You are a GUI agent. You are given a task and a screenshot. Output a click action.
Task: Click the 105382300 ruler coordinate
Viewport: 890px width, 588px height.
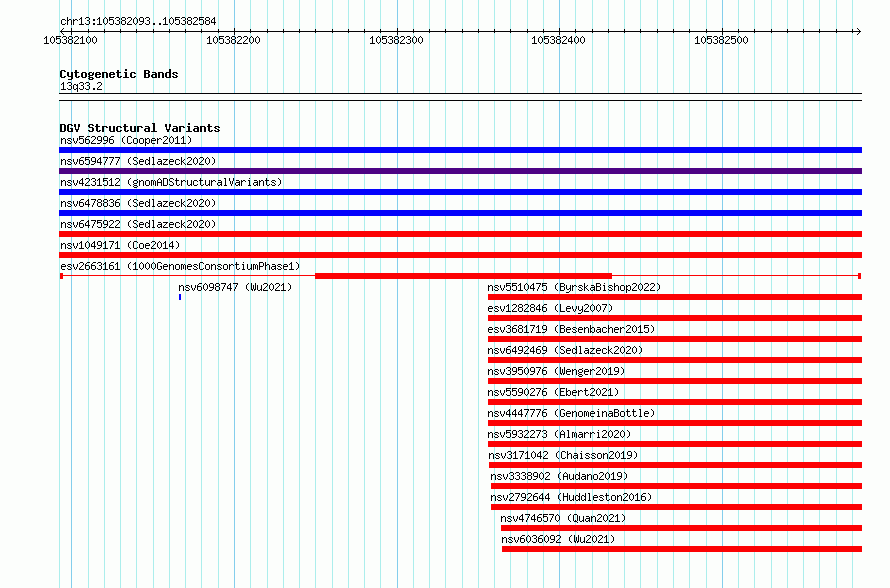(396, 40)
